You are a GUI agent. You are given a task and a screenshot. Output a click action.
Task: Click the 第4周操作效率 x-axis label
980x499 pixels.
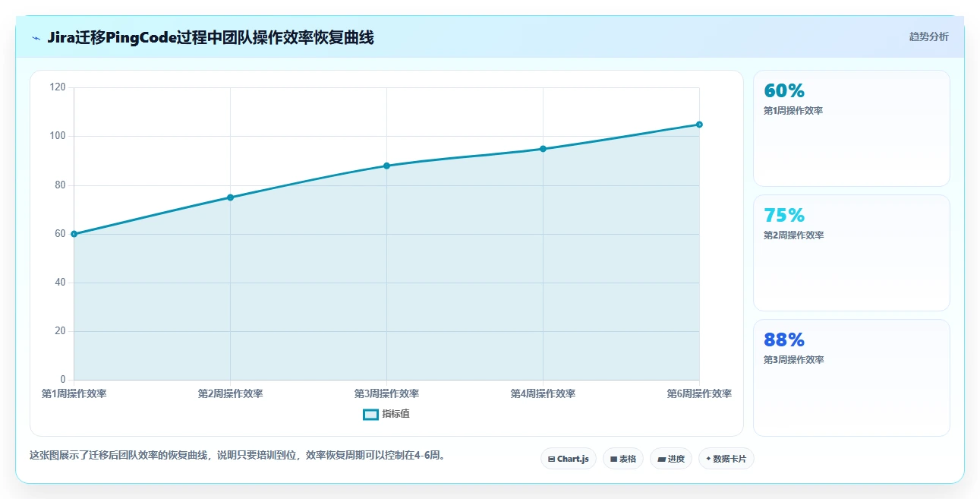pos(543,393)
